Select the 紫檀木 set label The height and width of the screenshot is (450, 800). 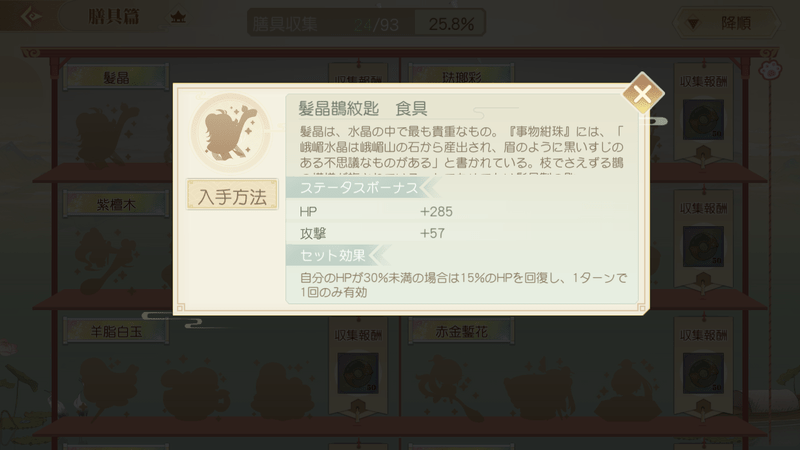point(116,205)
